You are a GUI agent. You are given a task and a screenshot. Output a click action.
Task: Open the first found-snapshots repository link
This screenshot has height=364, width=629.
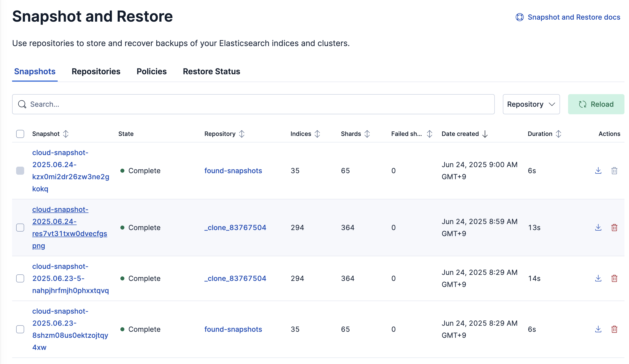pyautogui.click(x=233, y=171)
